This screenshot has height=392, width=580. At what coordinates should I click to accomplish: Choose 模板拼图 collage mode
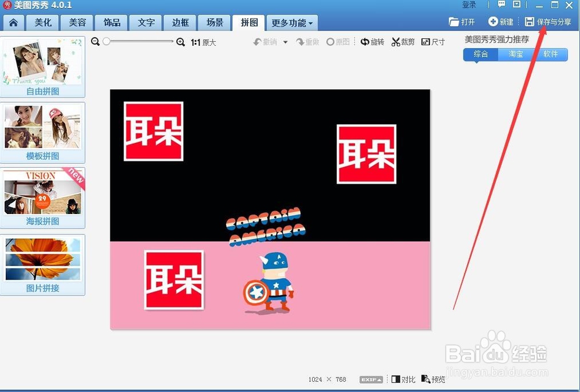click(x=42, y=132)
